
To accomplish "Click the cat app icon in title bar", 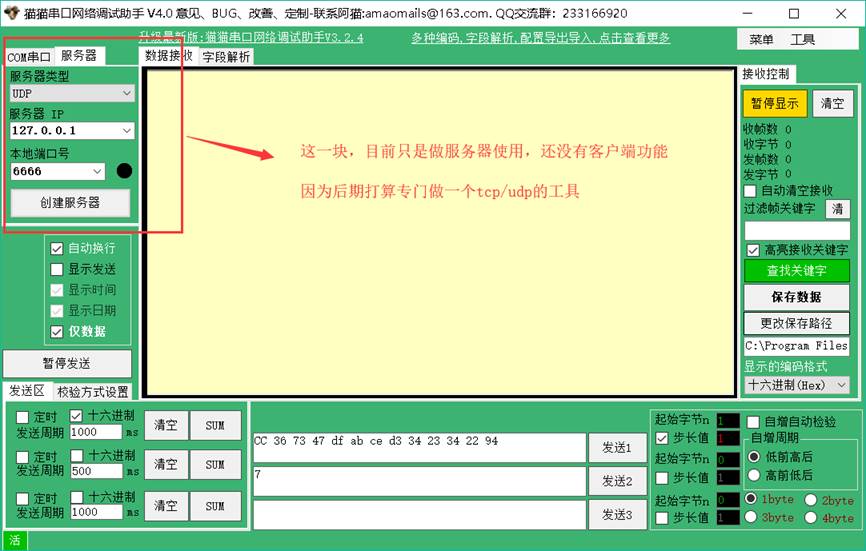I will (12, 13).
